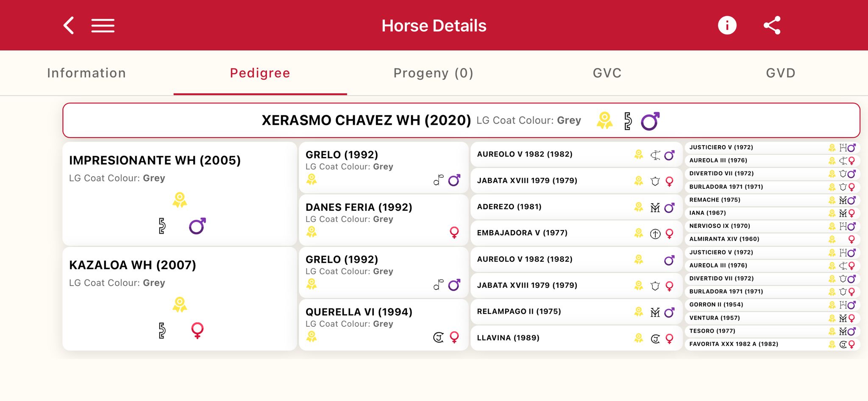The width and height of the screenshot is (868, 401).
Task: Open the info icon in header
Action: tap(727, 25)
